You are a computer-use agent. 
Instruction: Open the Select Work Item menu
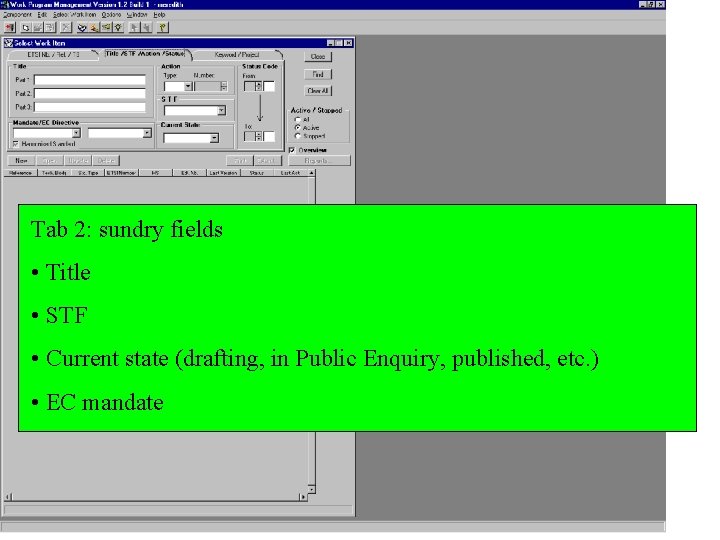pyautogui.click(x=74, y=15)
